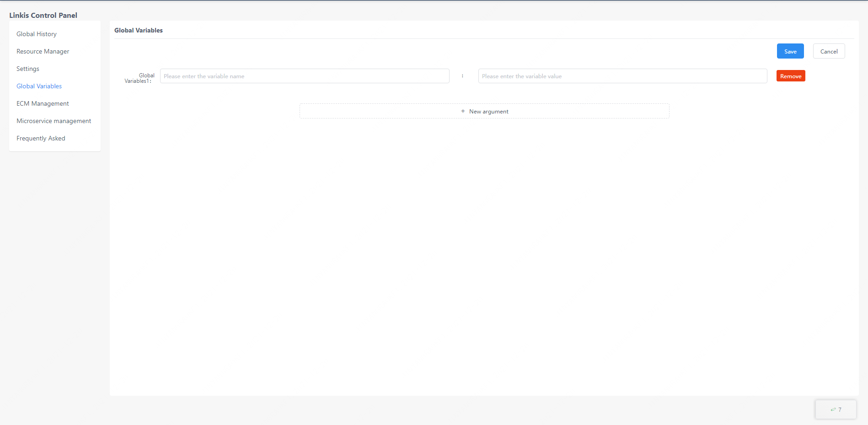Open the floating task counter showing 7
This screenshot has width=868, height=425.
tap(836, 409)
